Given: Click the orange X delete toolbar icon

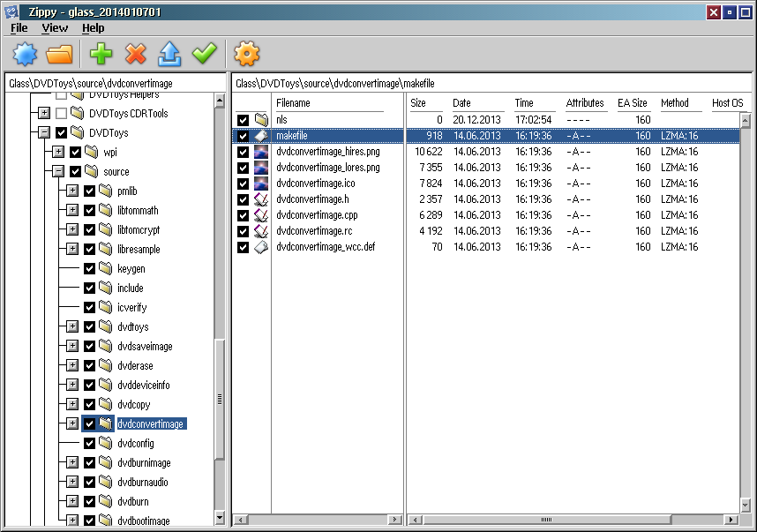Looking at the screenshot, I should [135, 55].
